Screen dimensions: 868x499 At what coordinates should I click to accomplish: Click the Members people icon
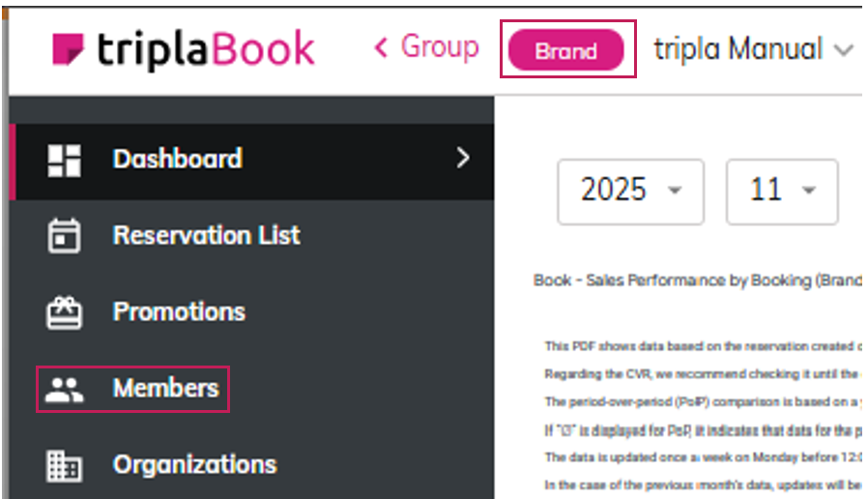point(65,389)
